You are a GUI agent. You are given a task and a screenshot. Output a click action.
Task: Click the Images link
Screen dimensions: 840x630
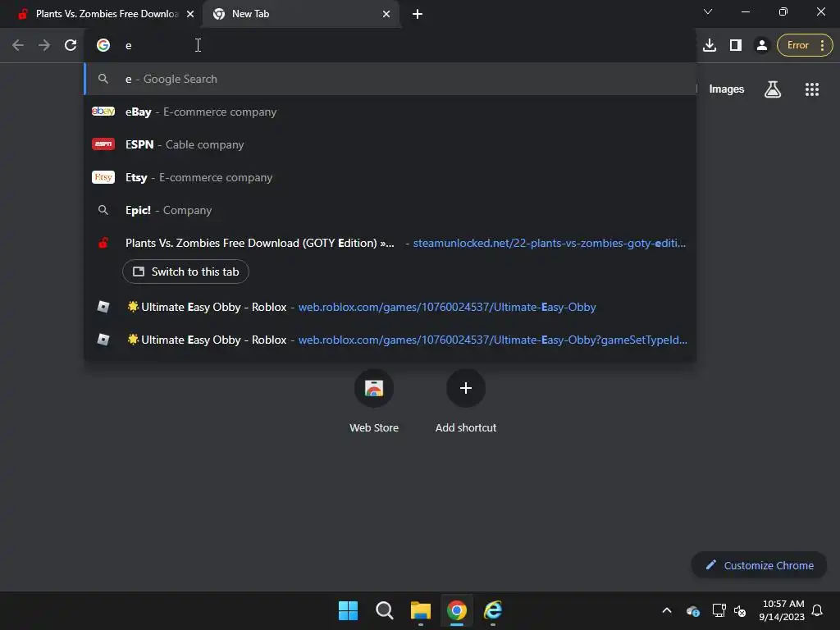pyautogui.click(x=727, y=89)
